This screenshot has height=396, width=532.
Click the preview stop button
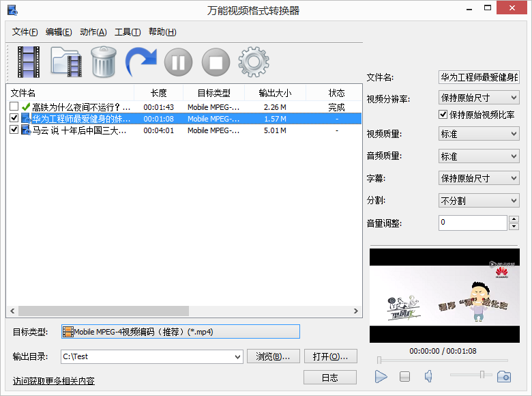click(x=404, y=376)
